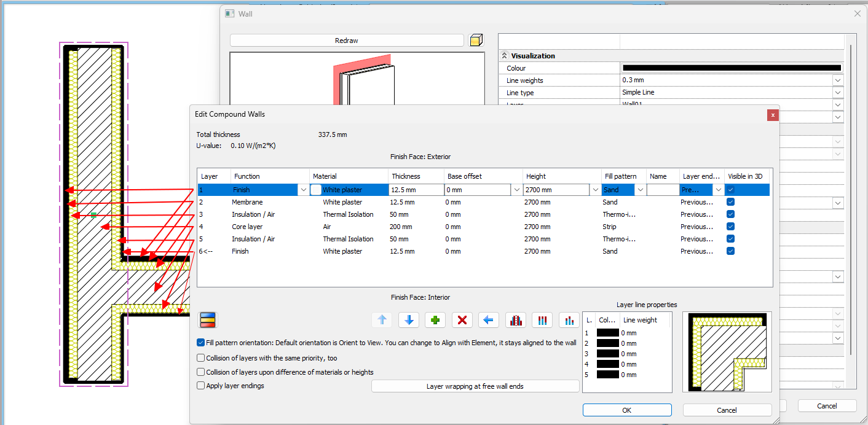Click the line colour swatch for line 3
Screen dimensions: 868x425
tap(608, 354)
